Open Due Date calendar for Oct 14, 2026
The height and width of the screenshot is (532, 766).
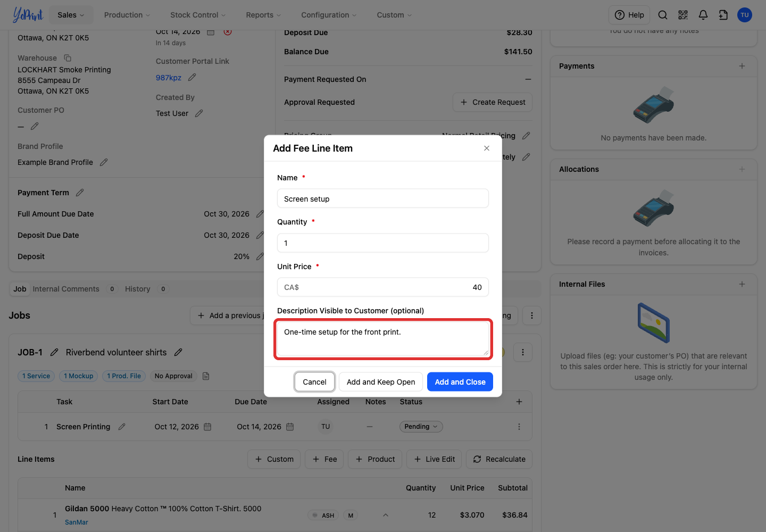pos(290,427)
